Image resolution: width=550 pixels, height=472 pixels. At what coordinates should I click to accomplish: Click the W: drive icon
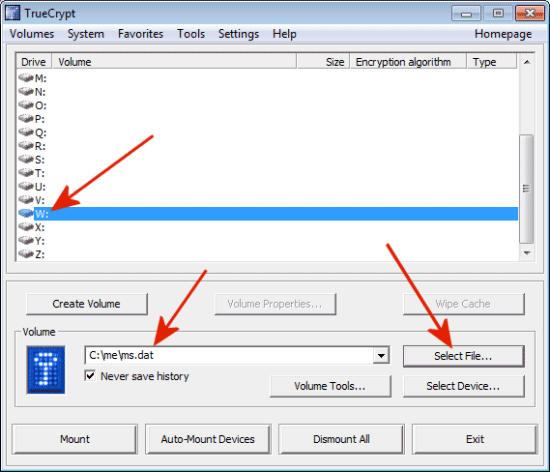[x=26, y=213]
